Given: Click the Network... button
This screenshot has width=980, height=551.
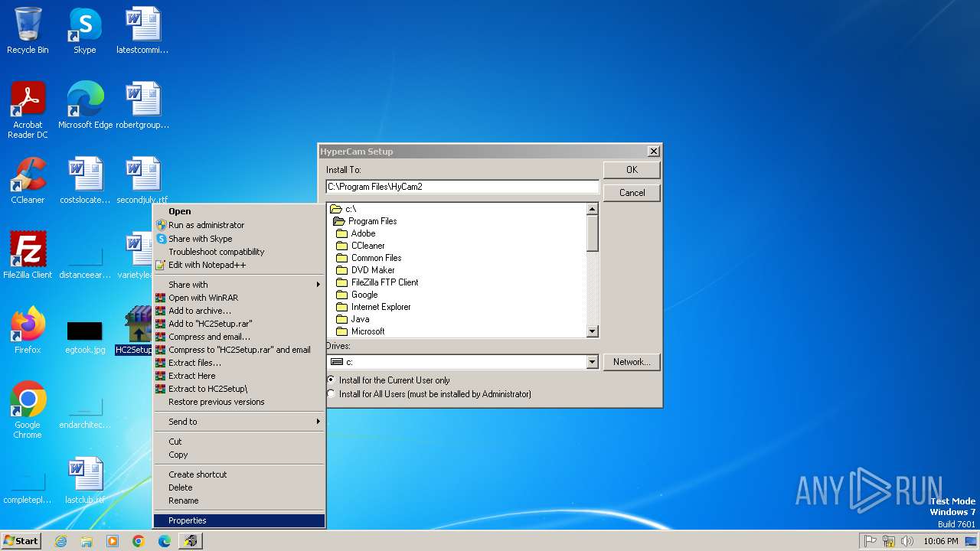Looking at the screenshot, I should [x=632, y=362].
